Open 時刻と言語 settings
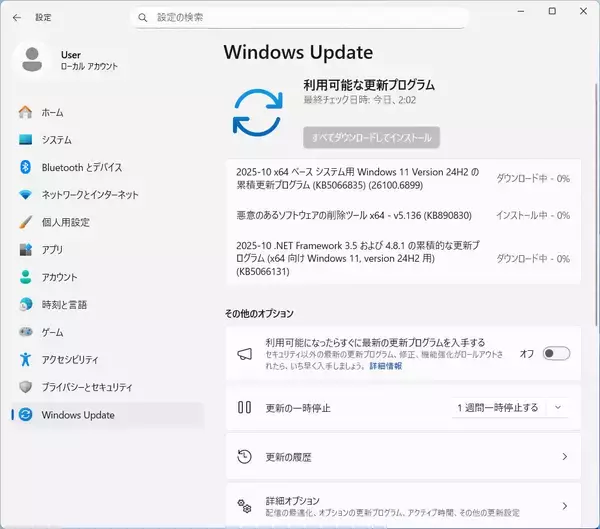600x529 pixels. click(108, 305)
